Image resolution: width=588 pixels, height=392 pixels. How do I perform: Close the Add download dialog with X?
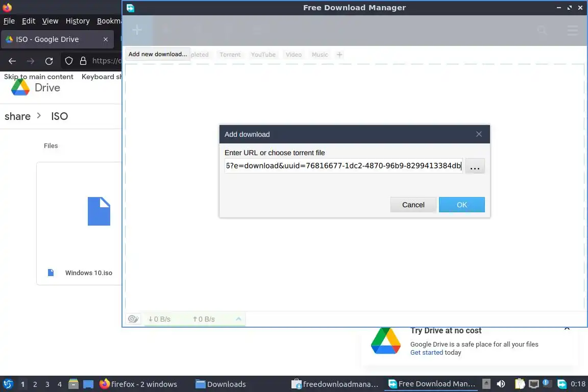click(x=479, y=134)
